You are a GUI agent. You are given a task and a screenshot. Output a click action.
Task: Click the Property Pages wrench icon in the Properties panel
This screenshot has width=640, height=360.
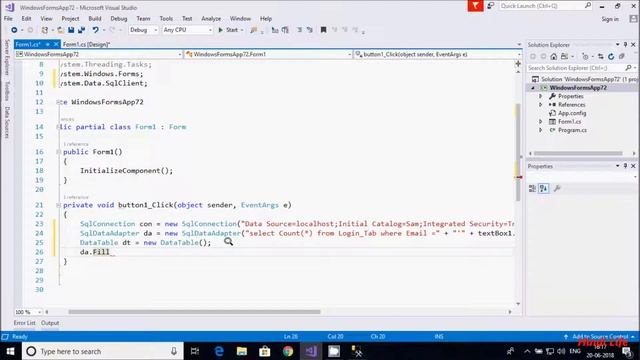[x=557, y=188]
